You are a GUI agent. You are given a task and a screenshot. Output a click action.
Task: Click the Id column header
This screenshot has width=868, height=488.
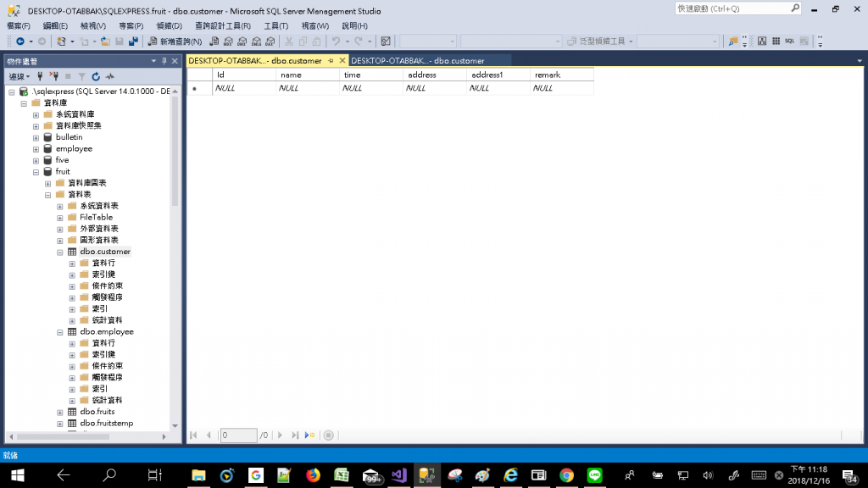click(243, 75)
